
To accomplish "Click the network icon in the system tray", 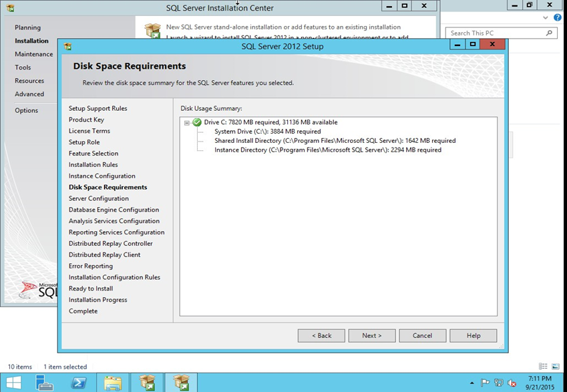I will 499,383.
